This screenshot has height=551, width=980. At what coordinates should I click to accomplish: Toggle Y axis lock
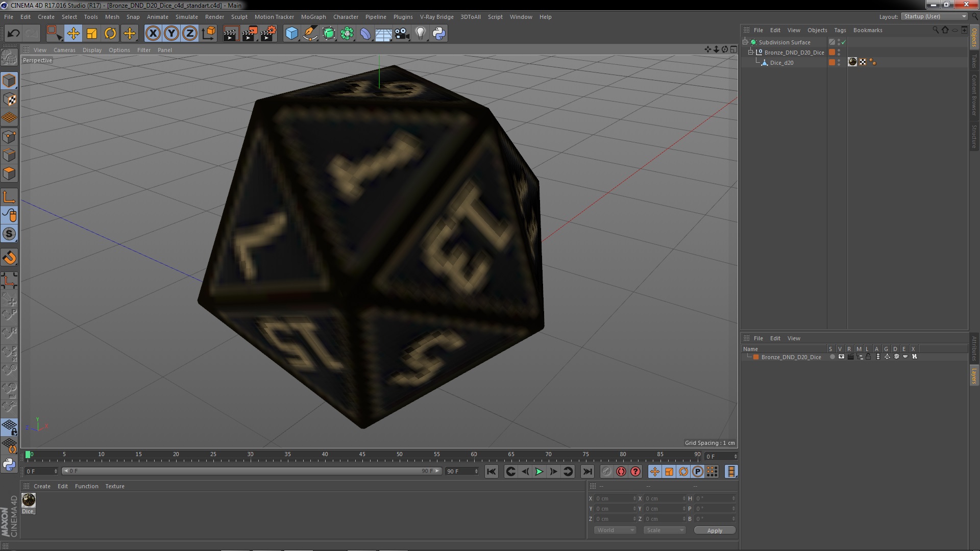coord(171,34)
